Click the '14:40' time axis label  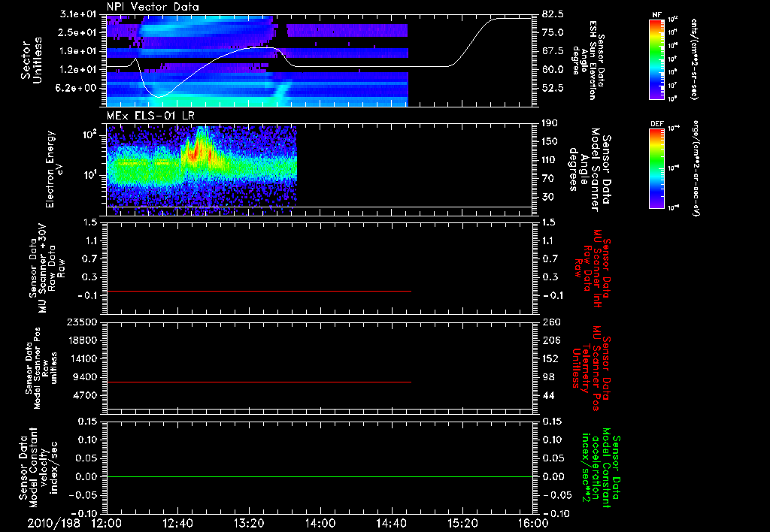[391, 523]
